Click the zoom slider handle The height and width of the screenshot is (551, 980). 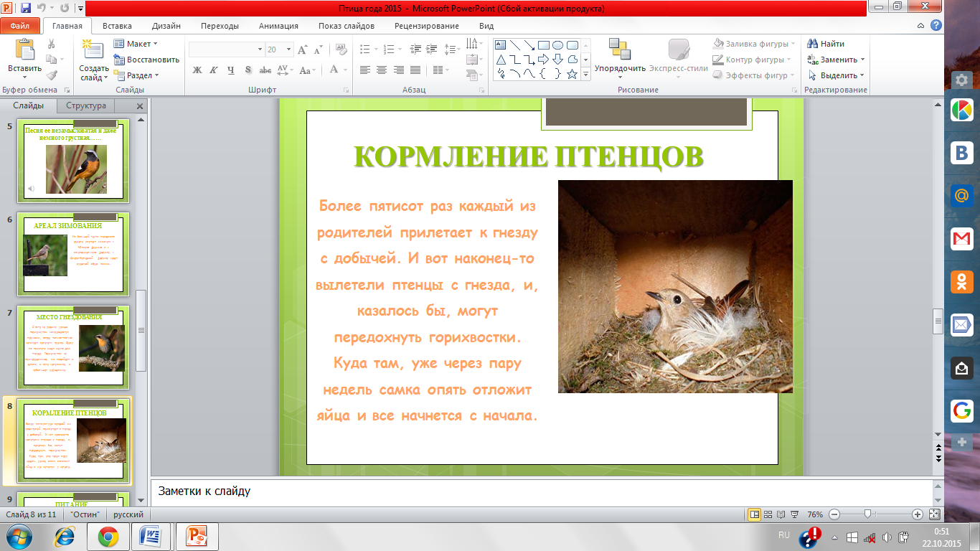pos(868,514)
